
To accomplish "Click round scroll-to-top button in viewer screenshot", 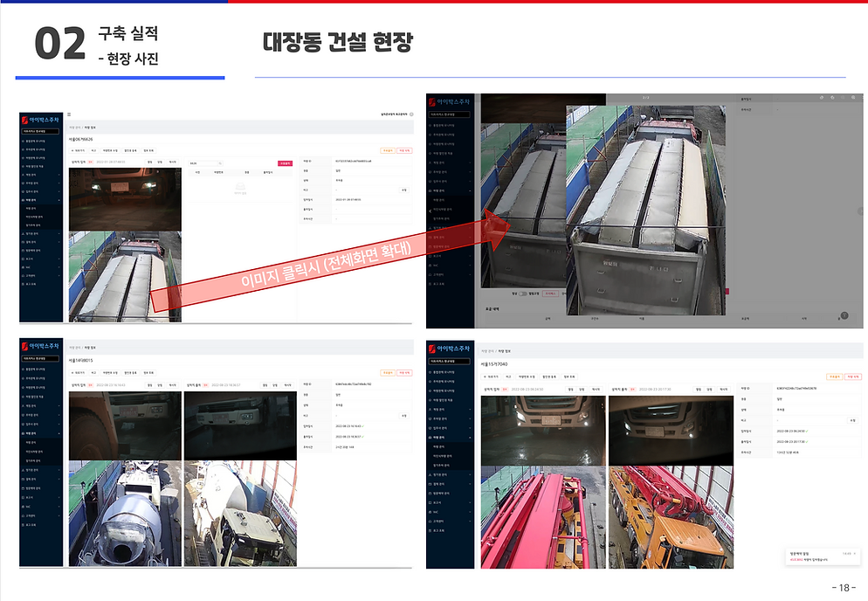I will pos(844,315).
